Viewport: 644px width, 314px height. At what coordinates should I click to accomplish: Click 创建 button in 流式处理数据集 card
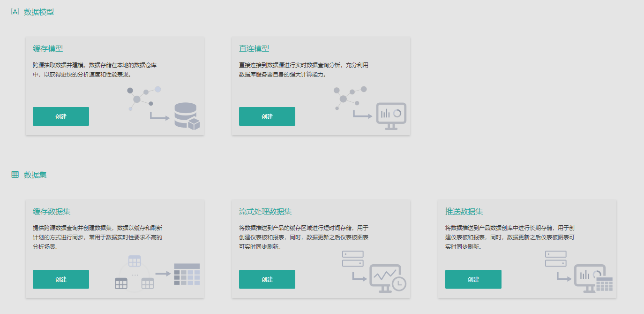coord(267,279)
